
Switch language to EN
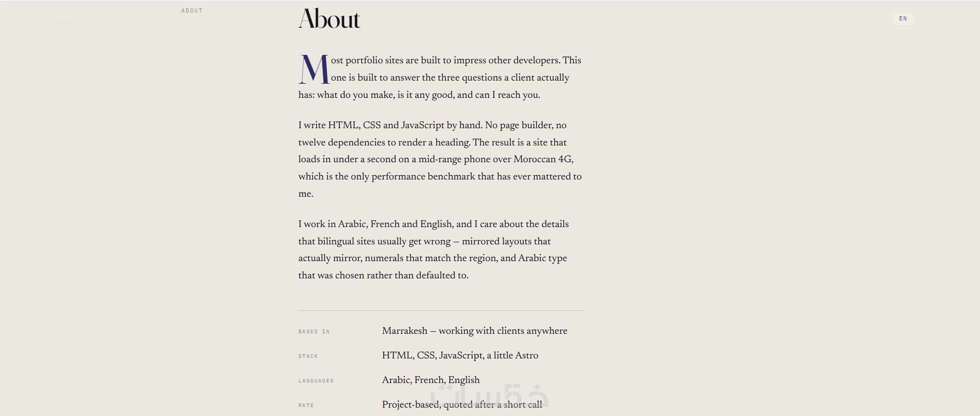click(x=903, y=19)
